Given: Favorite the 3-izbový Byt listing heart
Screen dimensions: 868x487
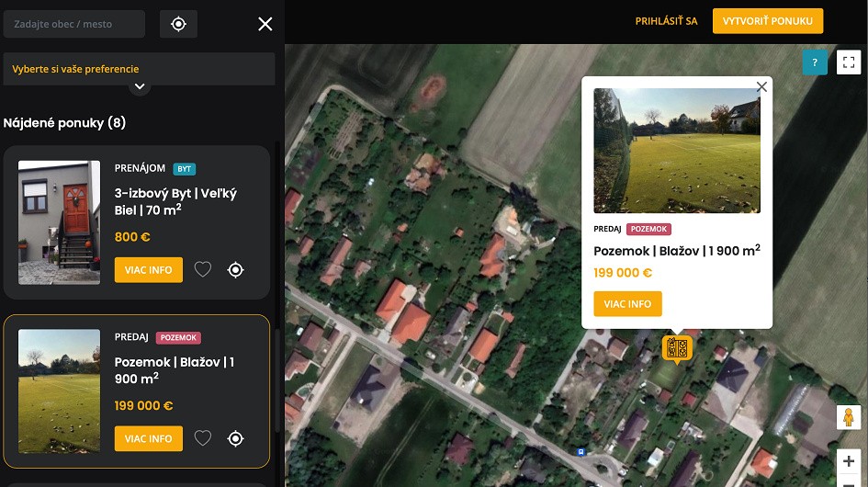Looking at the screenshot, I should [203, 269].
